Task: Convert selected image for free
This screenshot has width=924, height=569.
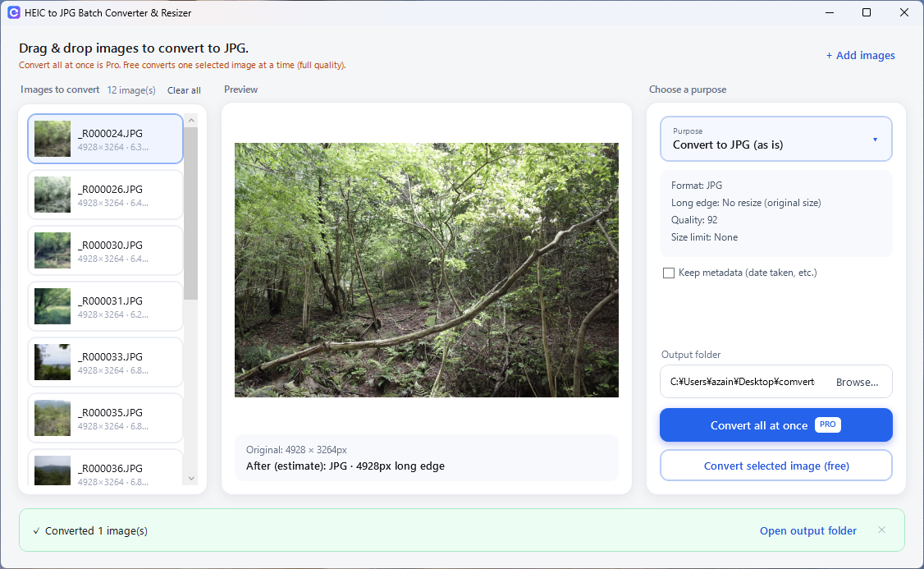Action: (775, 466)
